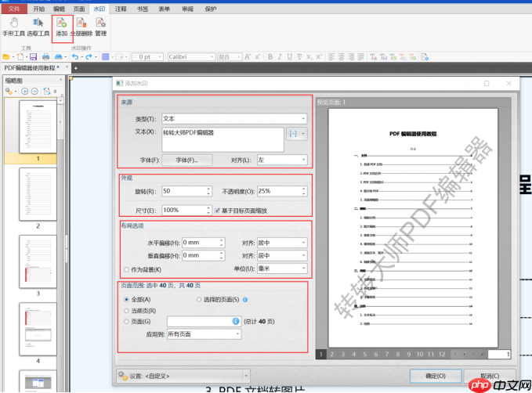Click the Print icon in the toolbar
The height and width of the screenshot is (393, 532).
coord(45,57)
